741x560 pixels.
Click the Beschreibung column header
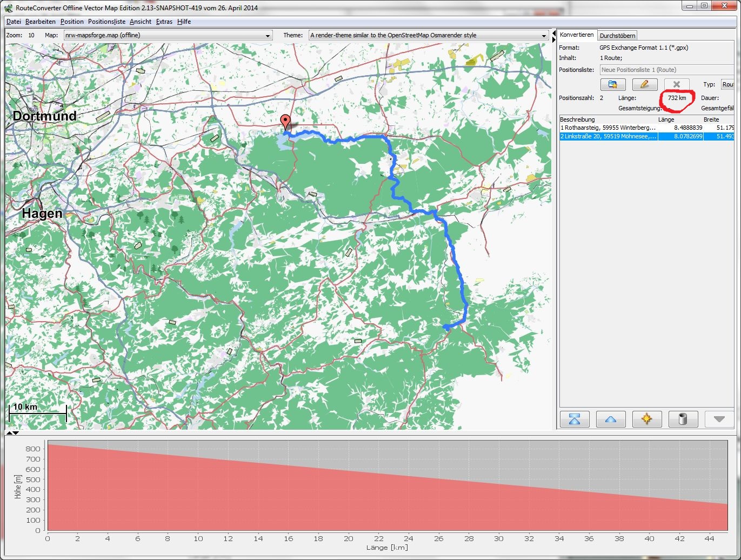coord(577,119)
